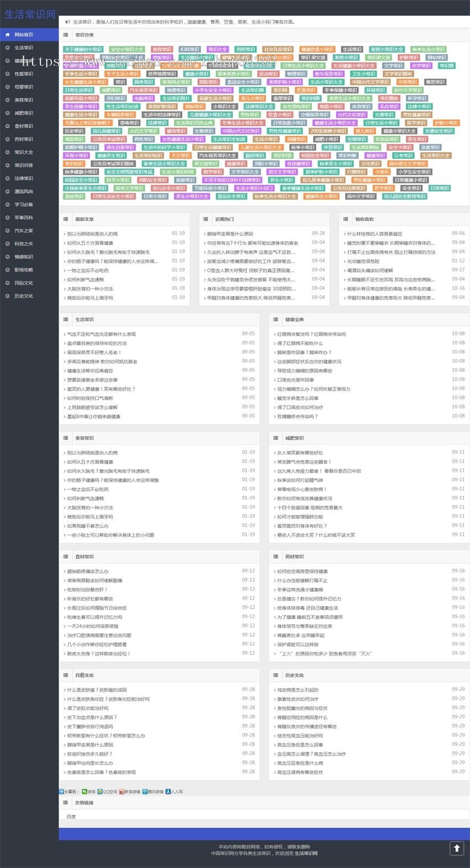Select the 关于健康的小常识 tag

[83, 49]
